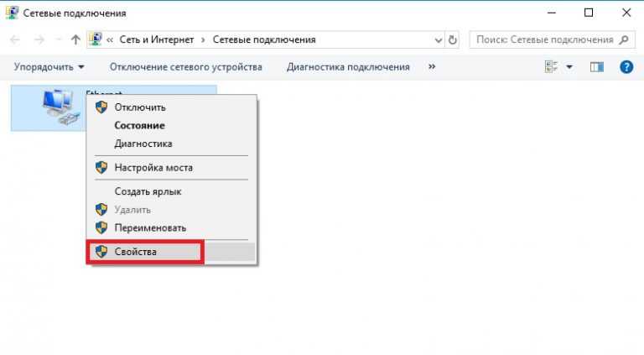Expand the Упорядочить dropdown
The height and width of the screenshot is (355, 644).
point(49,67)
